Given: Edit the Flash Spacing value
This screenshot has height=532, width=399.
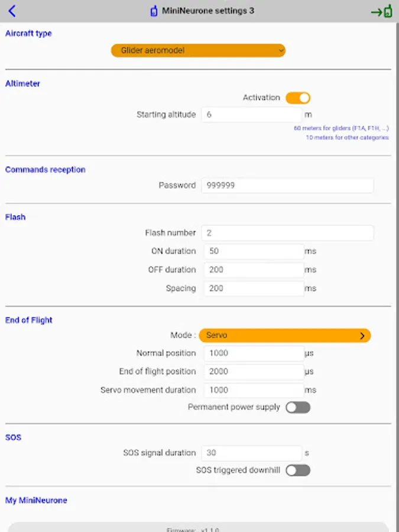Looking at the screenshot, I should tap(254, 288).
